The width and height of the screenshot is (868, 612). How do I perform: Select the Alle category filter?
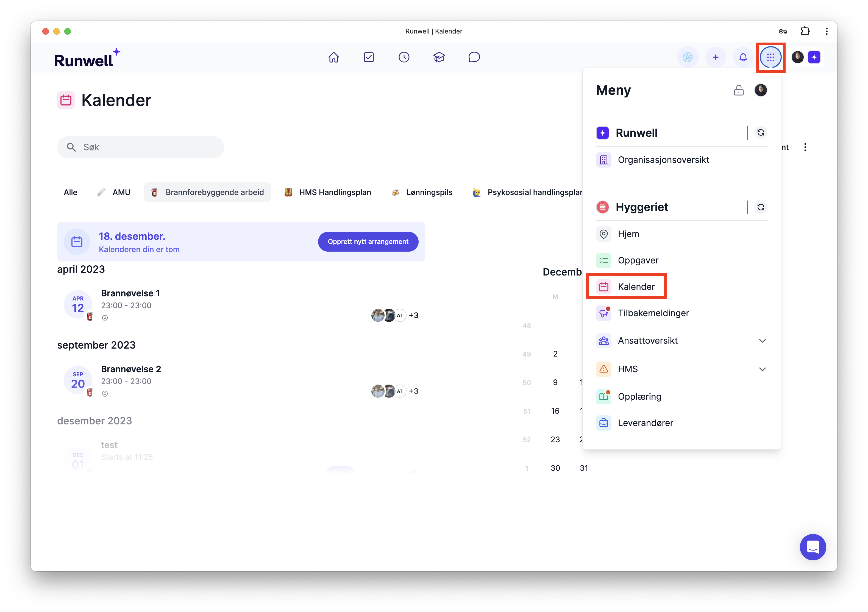coord(71,192)
